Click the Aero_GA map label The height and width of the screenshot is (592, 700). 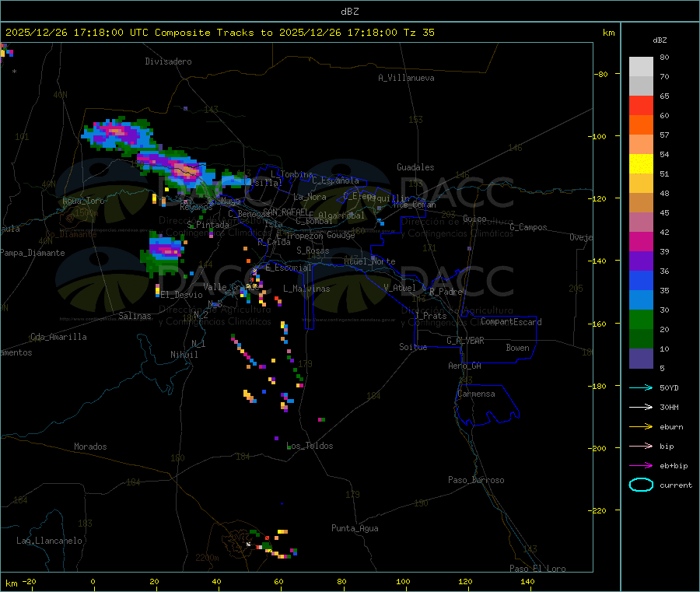coord(464,366)
